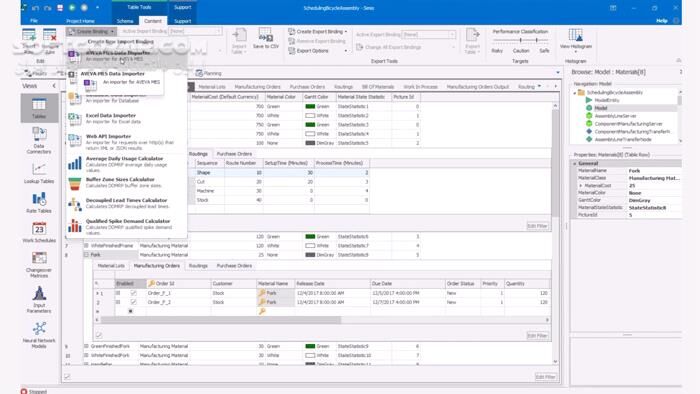Select Routings sub-tab under Fork row
This screenshot has width=700, height=394.
[x=198, y=266]
